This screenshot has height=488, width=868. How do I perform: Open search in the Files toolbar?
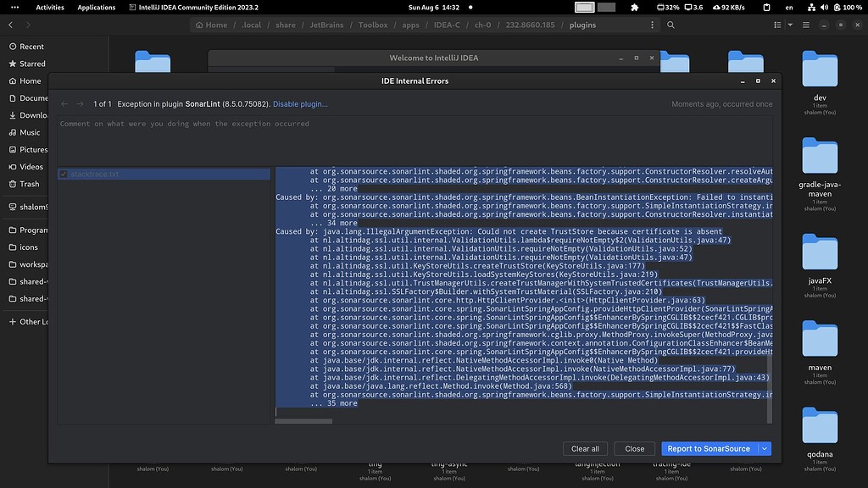[671, 25]
